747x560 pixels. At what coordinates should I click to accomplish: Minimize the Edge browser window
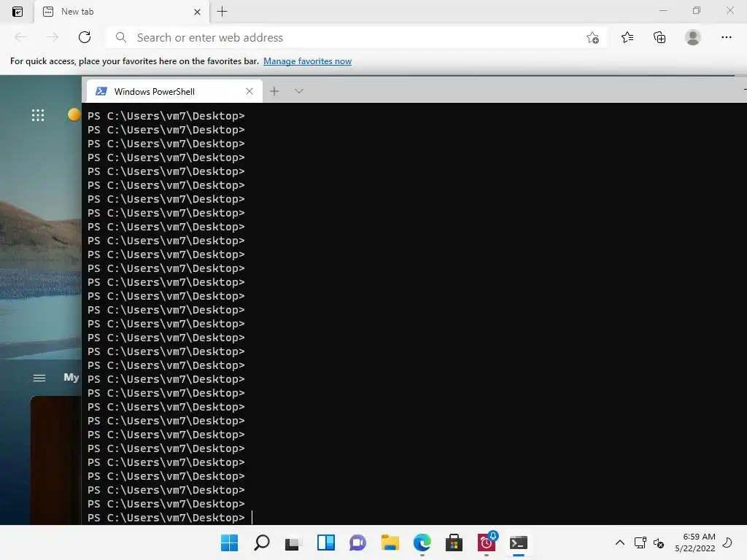[x=663, y=10]
